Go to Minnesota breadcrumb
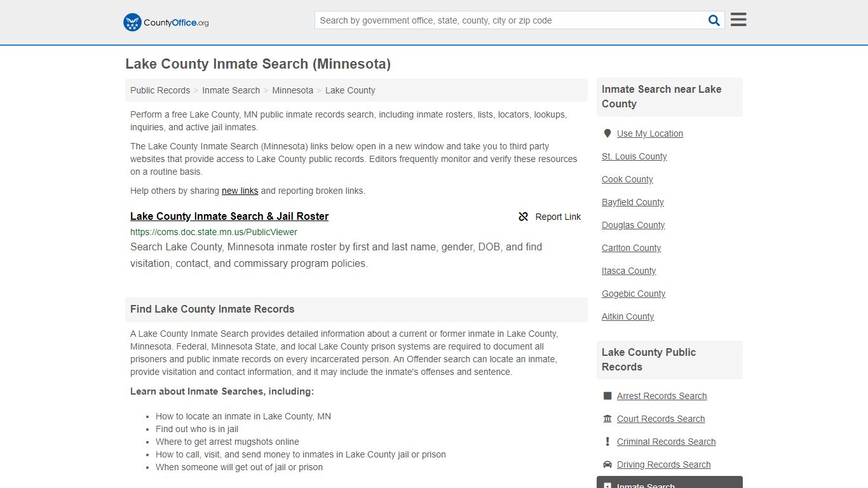 (292, 90)
